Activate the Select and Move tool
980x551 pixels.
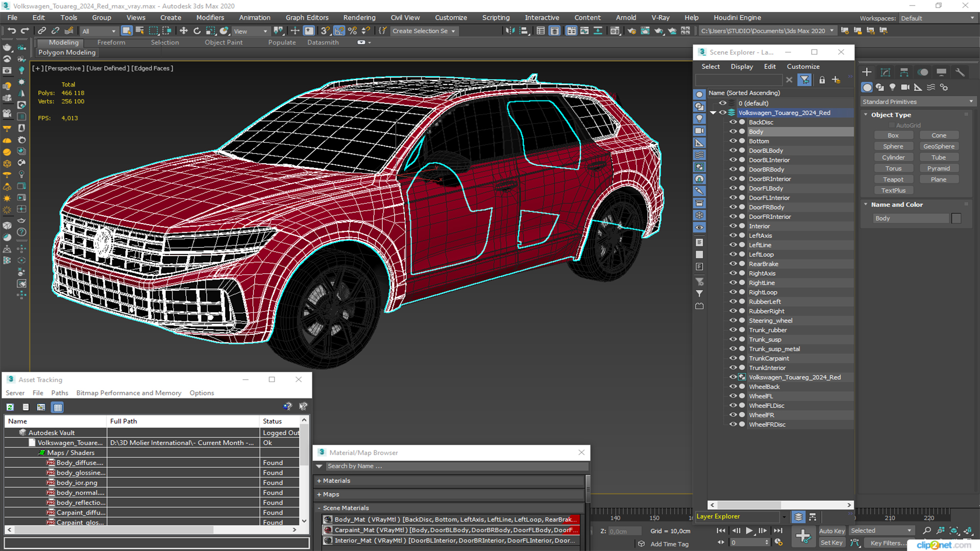[x=184, y=31]
